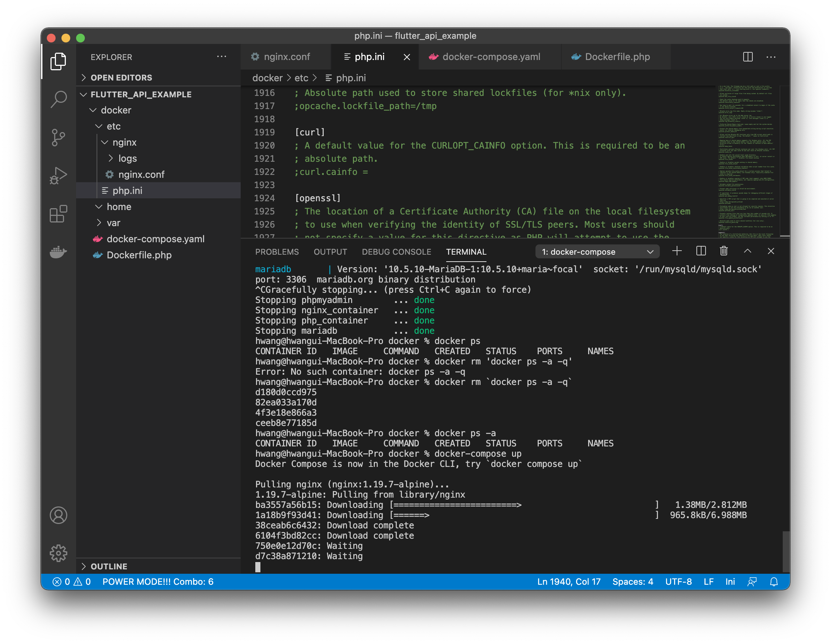
Task: Open the Extensions view
Action: tap(58, 214)
